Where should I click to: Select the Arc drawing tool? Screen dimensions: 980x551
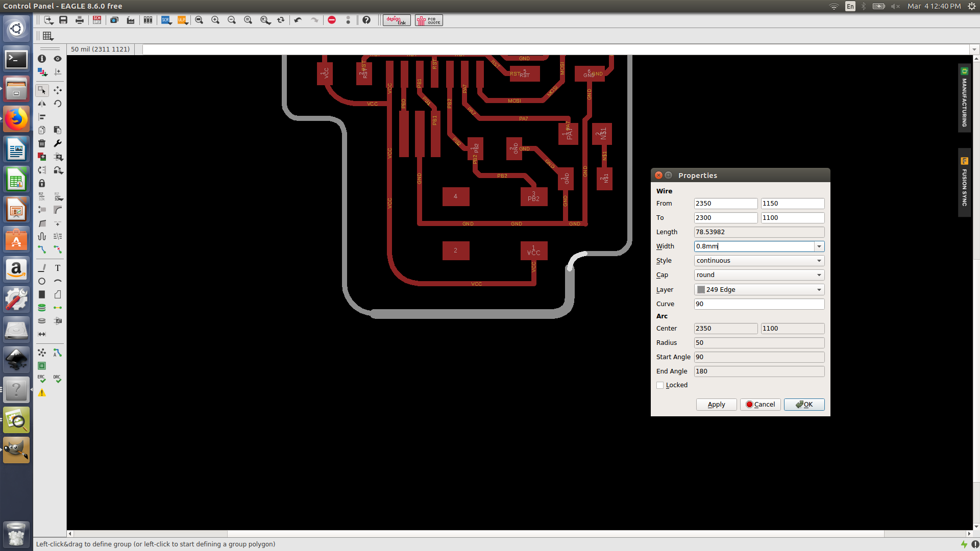click(58, 281)
